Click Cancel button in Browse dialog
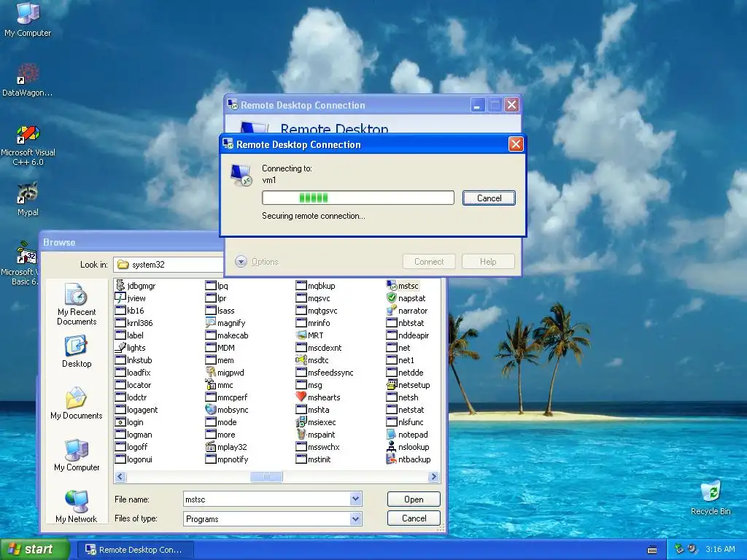Screen dimensions: 747x560 point(414,518)
